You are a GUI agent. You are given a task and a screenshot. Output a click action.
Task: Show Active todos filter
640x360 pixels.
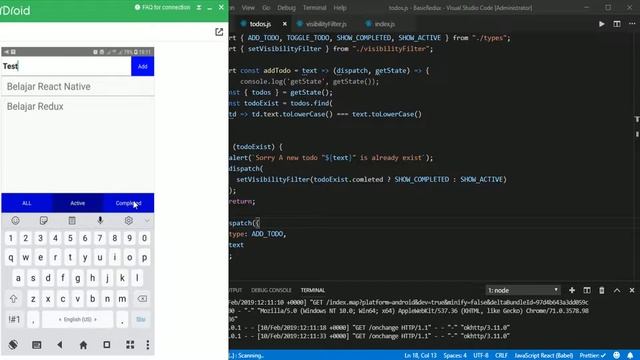pyautogui.click(x=78, y=203)
